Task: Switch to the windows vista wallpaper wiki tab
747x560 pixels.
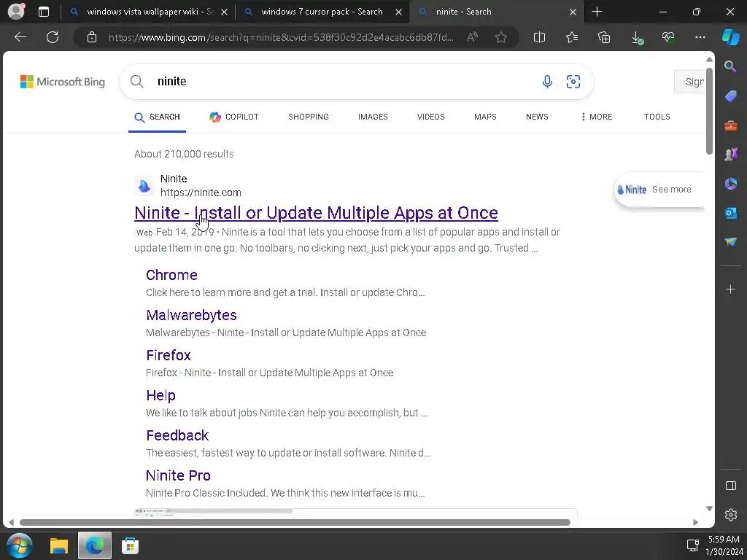Action: pyautogui.click(x=147, y=12)
